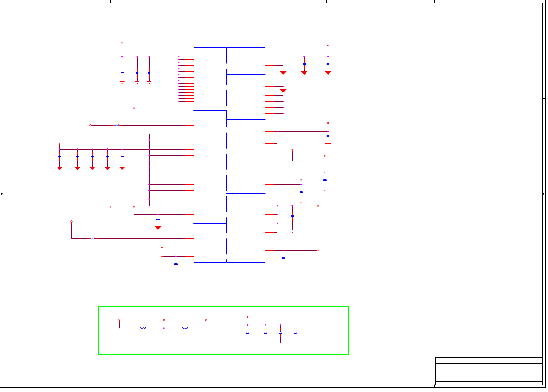Select the right resistor inside the green box
The image size is (548, 392).
coord(185,328)
